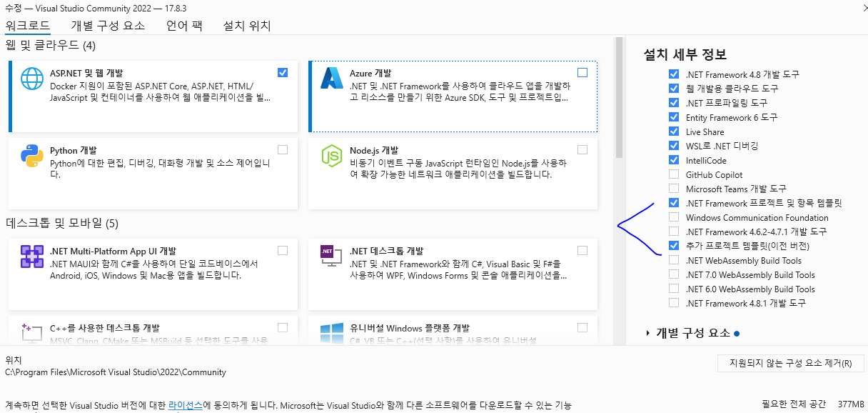The image size is (868, 413).
Task: Enable Microsoft Teams 개발 도구
Action: pos(674,189)
